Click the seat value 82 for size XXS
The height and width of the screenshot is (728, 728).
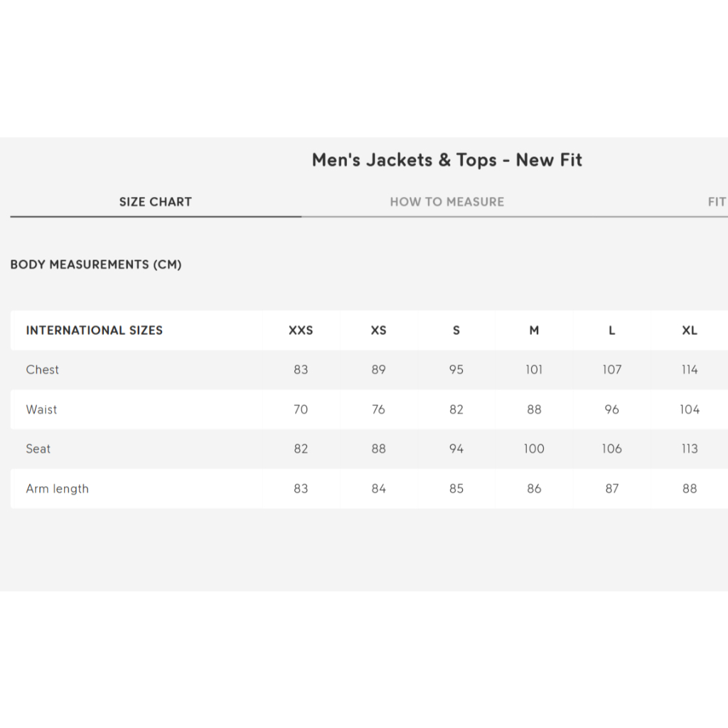(301, 449)
